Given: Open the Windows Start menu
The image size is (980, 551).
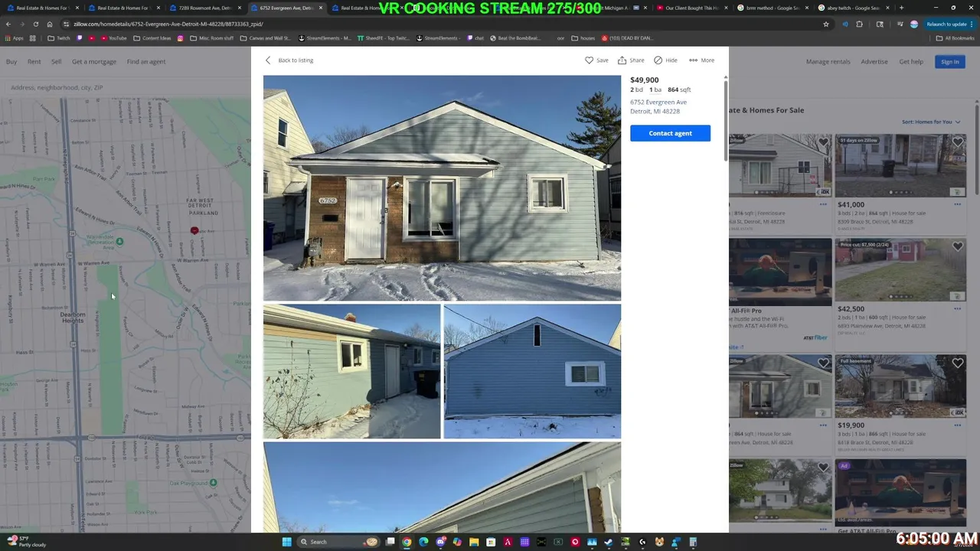Looking at the screenshot, I should pyautogui.click(x=287, y=542).
